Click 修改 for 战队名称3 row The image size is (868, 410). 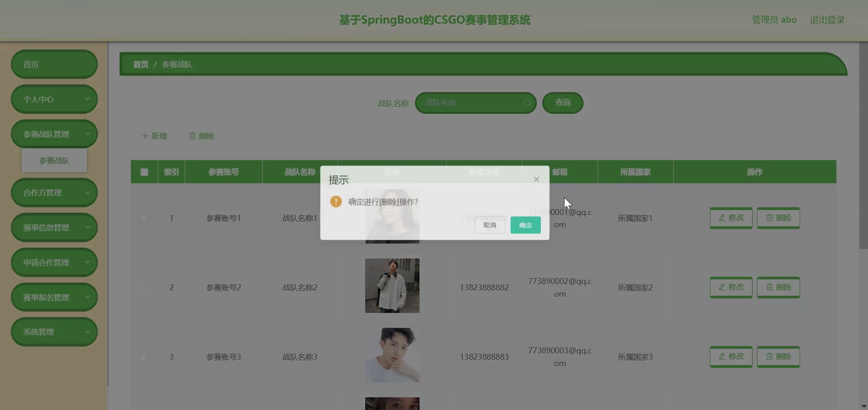coord(731,357)
